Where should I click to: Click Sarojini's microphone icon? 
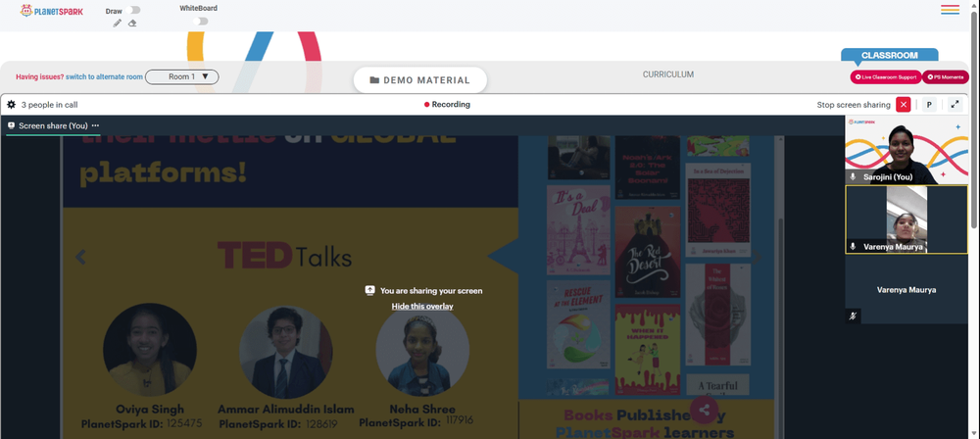click(x=853, y=177)
